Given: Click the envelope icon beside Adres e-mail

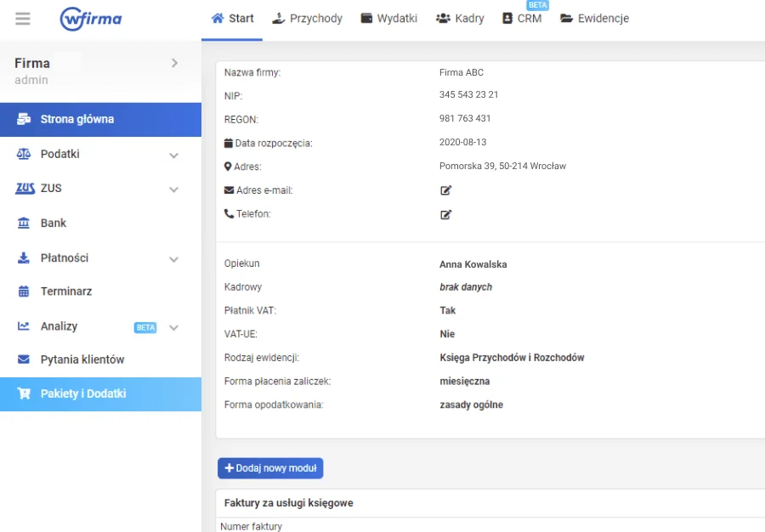Looking at the screenshot, I should [x=229, y=190].
